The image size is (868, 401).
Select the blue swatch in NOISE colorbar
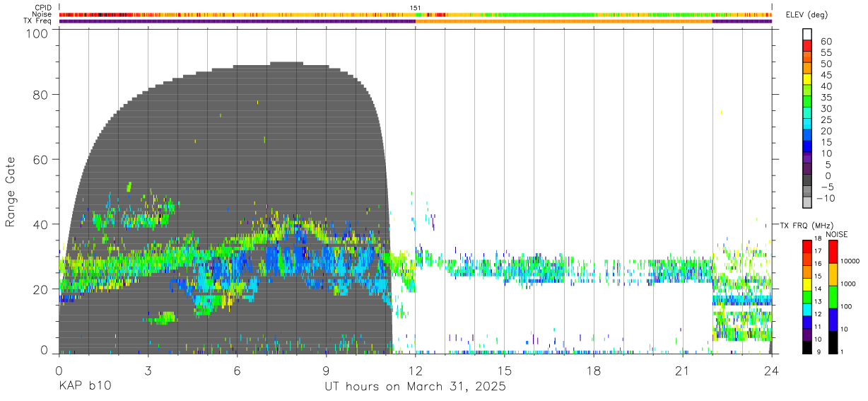(x=833, y=320)
